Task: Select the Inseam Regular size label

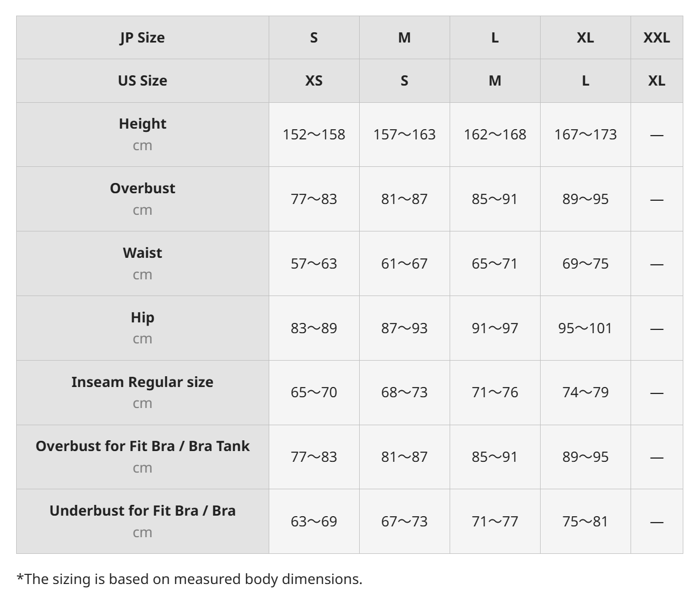Action: [142, 382]
